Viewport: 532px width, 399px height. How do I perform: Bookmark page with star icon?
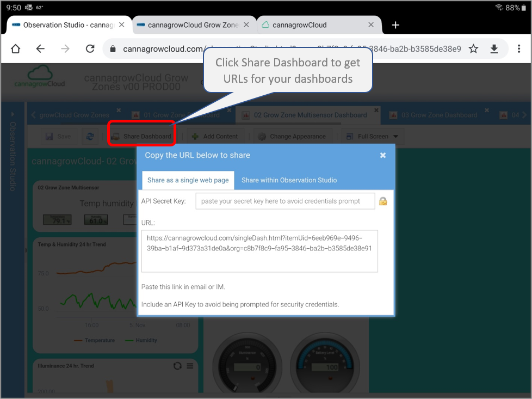473,49
